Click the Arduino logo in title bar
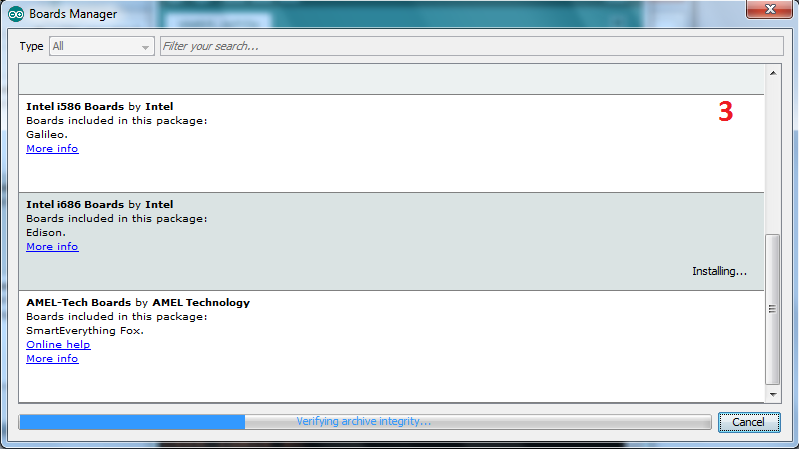This screenshot has width=799, height=449. (16, 14)
